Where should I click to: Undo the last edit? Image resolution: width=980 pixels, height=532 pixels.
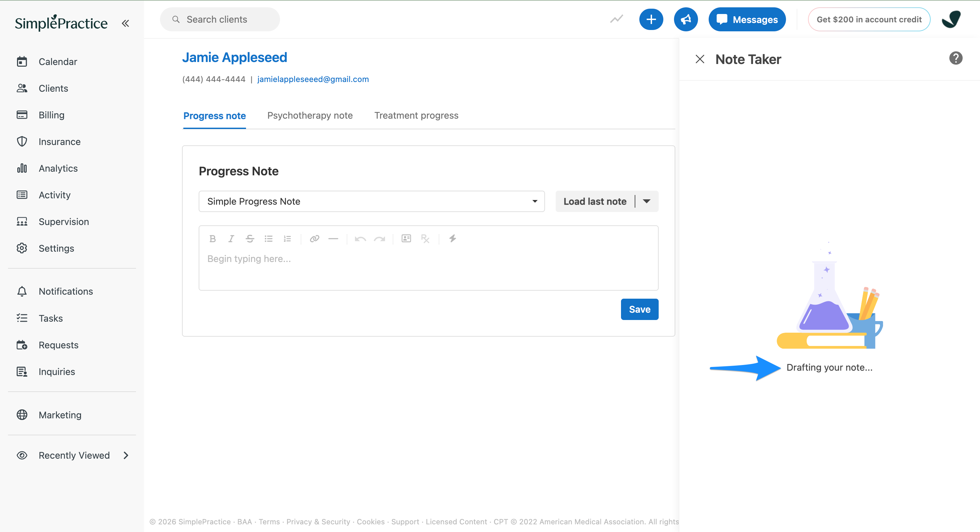click(x=360, y=239)
